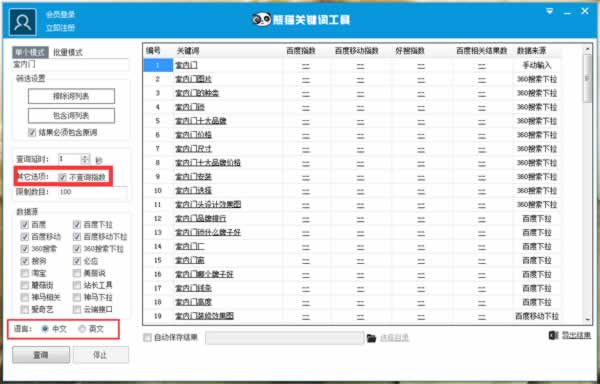
Task: Enable 神马下拉 checkbox
Action: coord(77,297)
